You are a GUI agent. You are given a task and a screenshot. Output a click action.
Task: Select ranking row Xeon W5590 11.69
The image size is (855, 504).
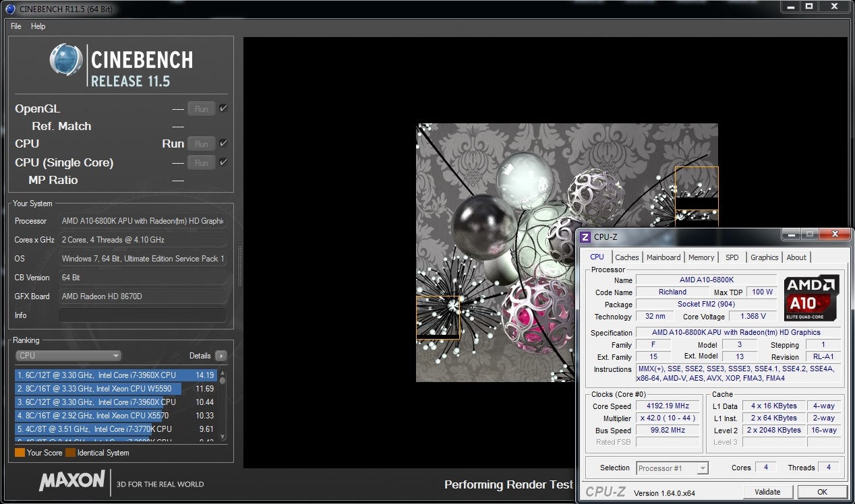click(115, 389)
